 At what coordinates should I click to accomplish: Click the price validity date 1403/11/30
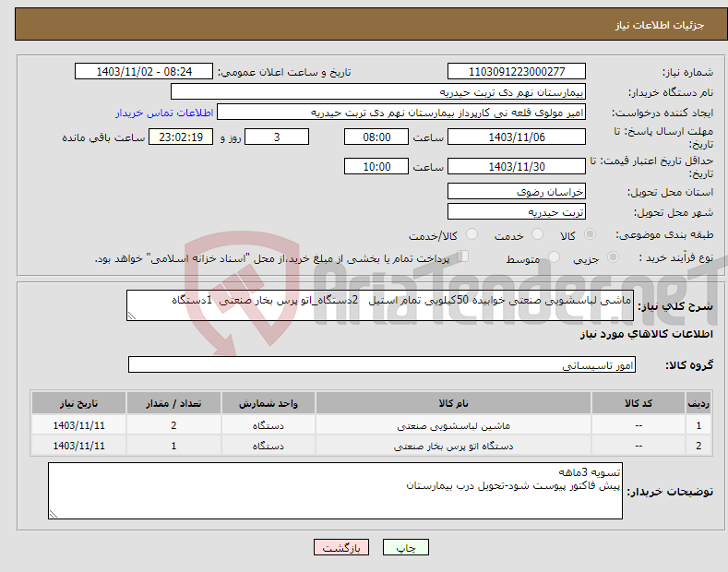click(517, 166)
